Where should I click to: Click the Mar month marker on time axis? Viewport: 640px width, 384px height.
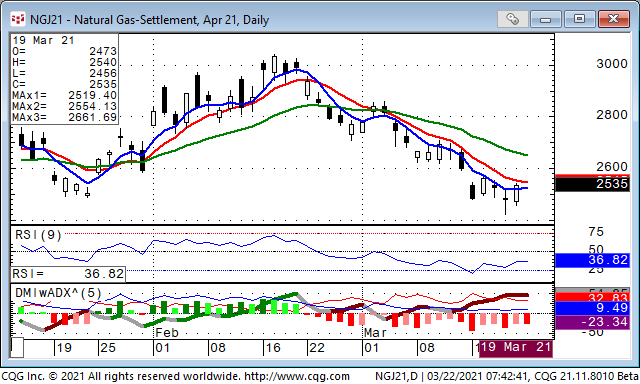(x=375, y=333)
